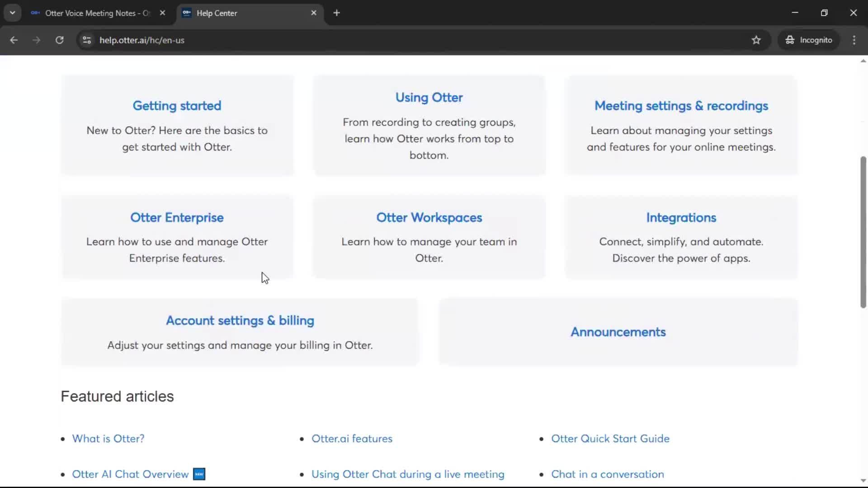Reload the Help Center page
The image size is (868, 488).
[59, 40]
